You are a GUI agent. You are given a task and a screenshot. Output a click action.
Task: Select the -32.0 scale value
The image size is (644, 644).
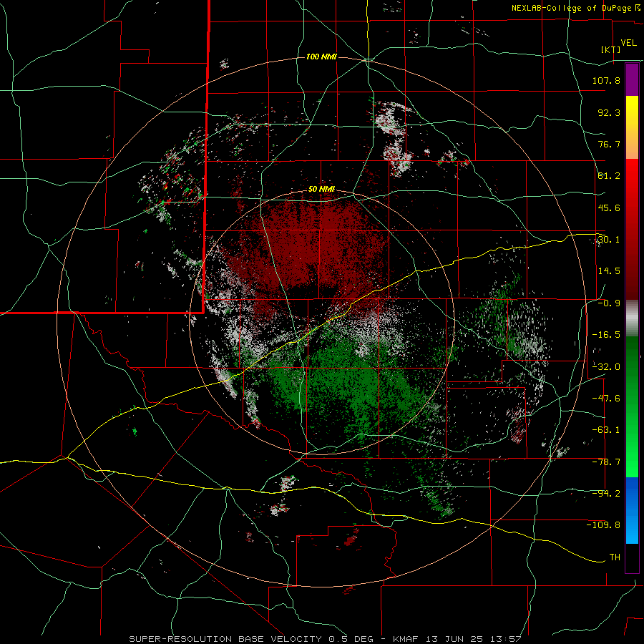[x=606, y=367]
